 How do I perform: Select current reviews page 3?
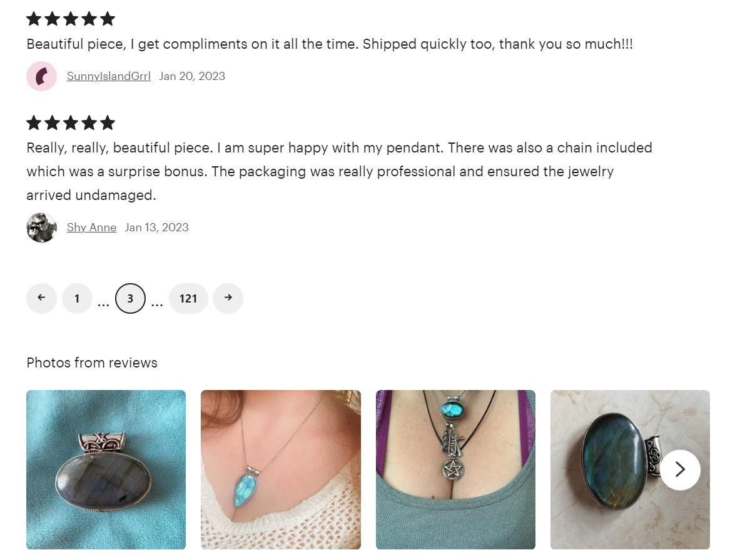click(x=130, y=298)
